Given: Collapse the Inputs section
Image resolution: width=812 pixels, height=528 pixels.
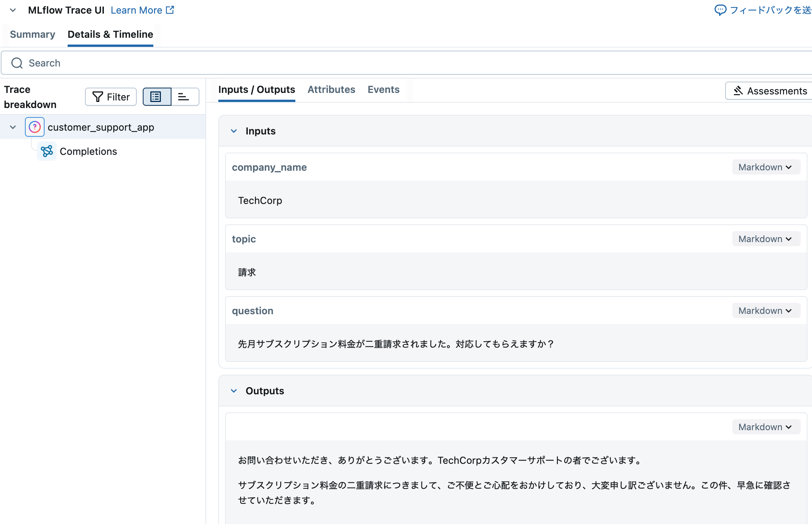Looking at the screenshot, I should point(234,131).
